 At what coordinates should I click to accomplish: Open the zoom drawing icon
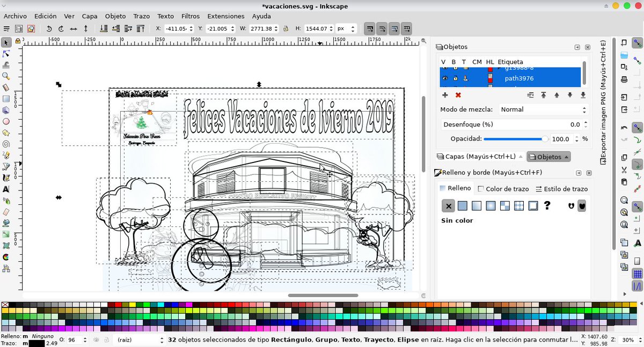tap(624, 211)
